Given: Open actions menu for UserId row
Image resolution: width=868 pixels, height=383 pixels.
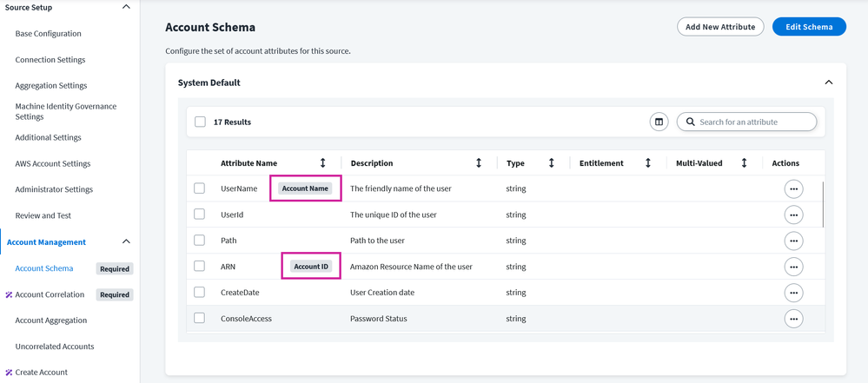Looking at the screenshot, I should click(794, 215).
